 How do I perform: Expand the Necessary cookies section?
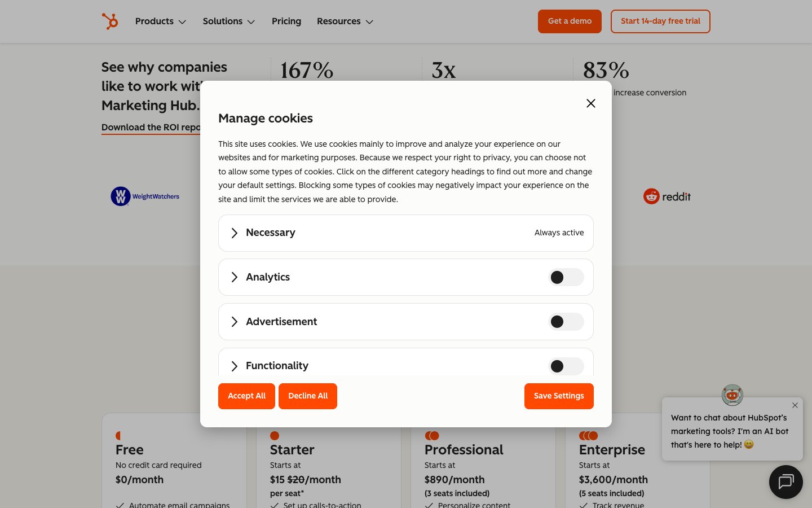[x=235, y=233]
